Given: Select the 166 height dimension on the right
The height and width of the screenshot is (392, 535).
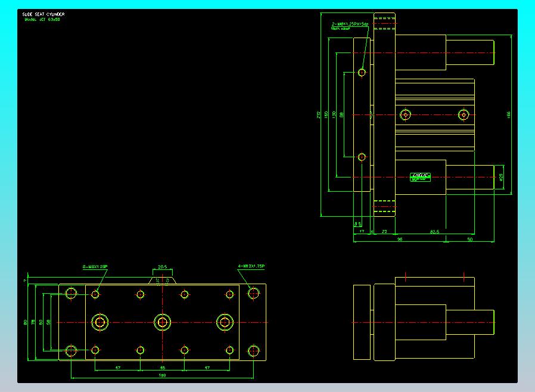Looking at the screenshot, I should 508,114.
